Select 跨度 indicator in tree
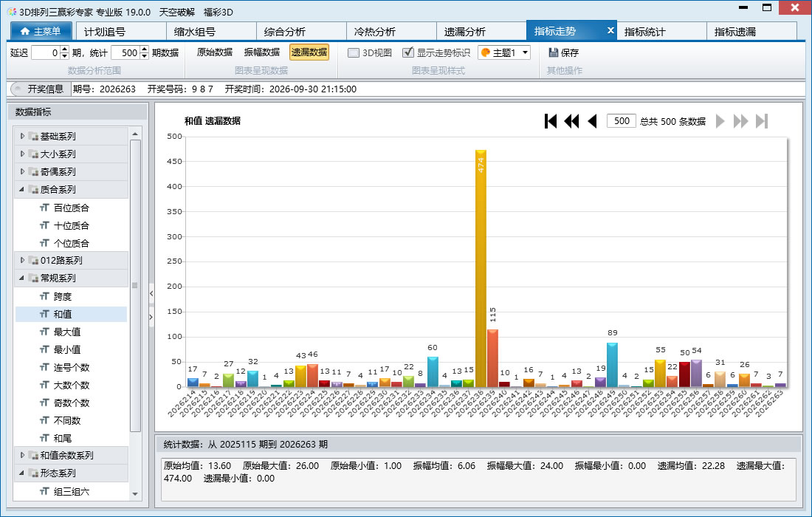 [x=63, y=296]
